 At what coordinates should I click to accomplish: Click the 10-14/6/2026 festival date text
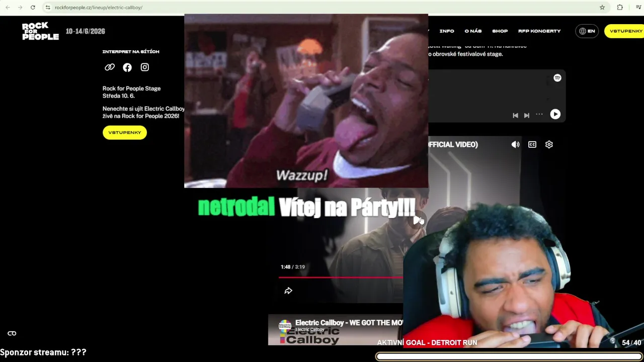[x=86, y=31]
